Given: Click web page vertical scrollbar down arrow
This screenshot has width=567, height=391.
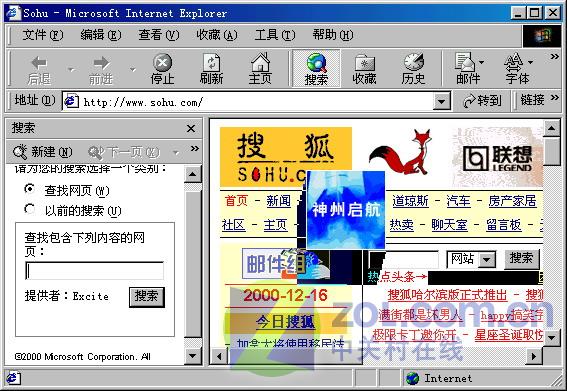Looking at the screenshot, I should coord(552,338).
